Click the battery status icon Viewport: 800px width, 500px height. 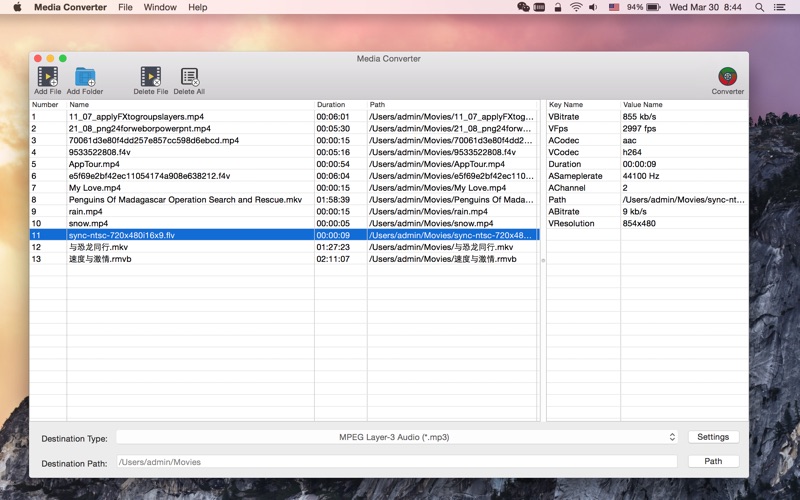coord(653,7)
